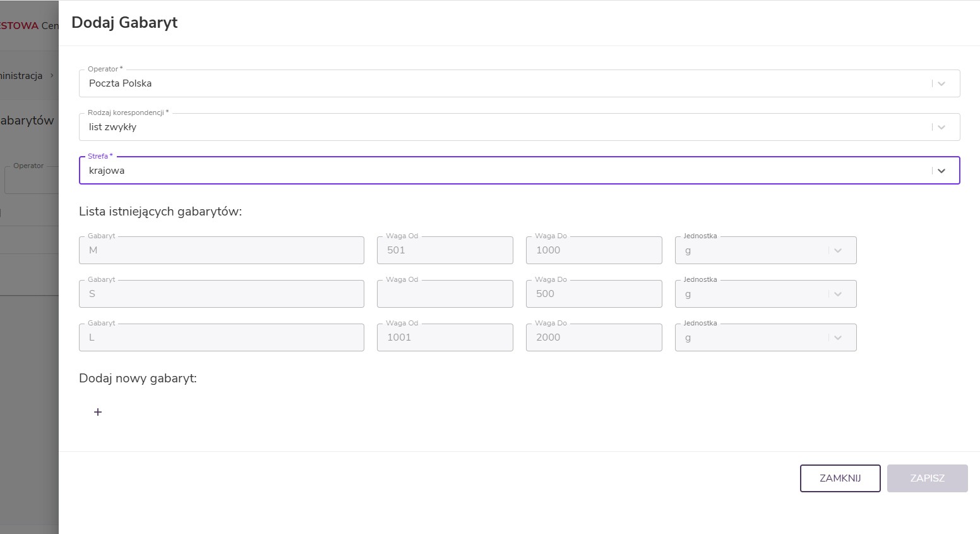Open Jednostka dropdown in the L row
The width and height of the screenshot is (980, 534).
click(x=837, y=337)
